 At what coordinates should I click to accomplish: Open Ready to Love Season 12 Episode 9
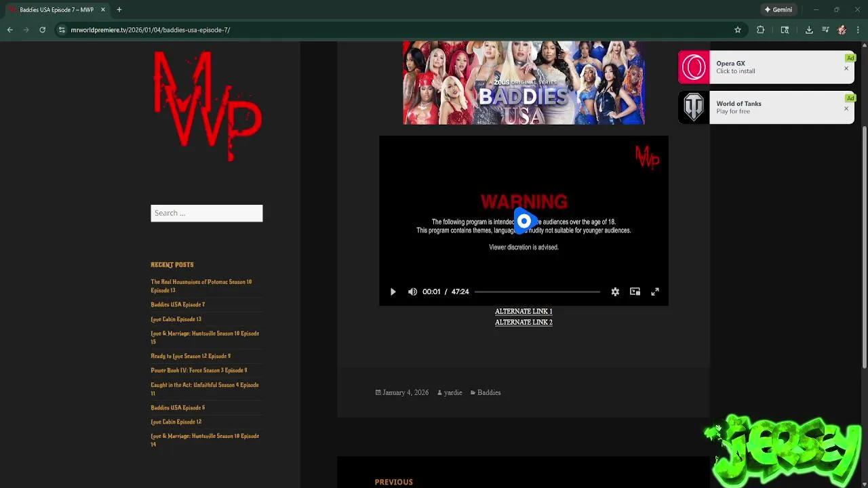click(x=191, y=356)
